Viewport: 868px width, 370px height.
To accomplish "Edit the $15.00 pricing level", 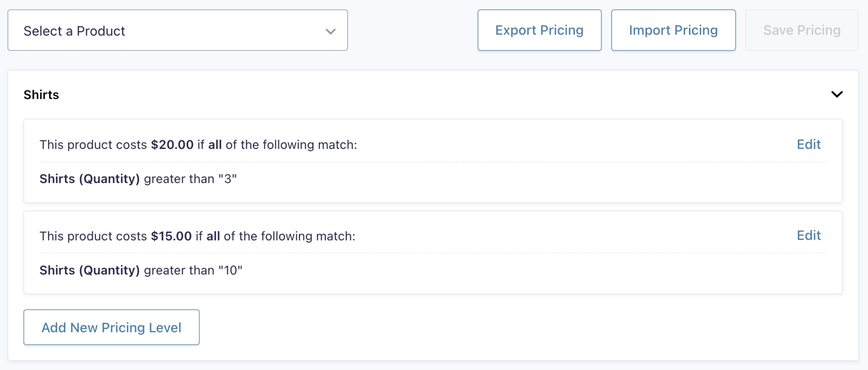I will (808, 235).
